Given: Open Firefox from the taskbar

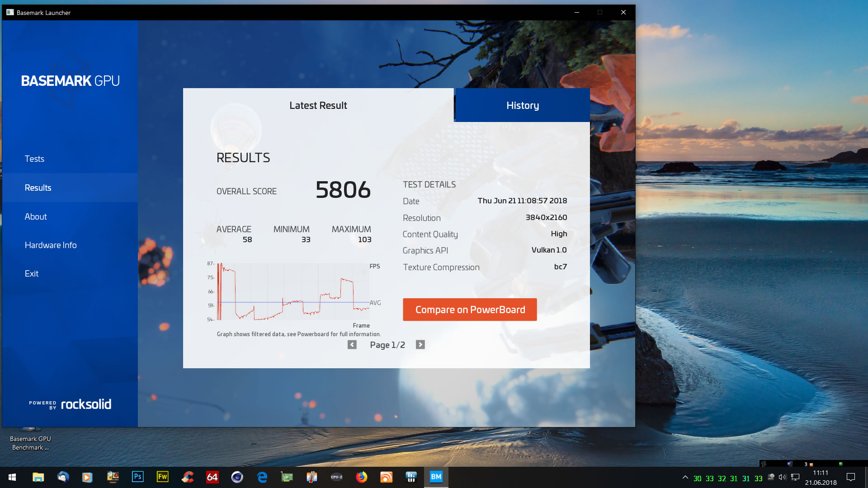Looking at the screenshot, I should point(361,477).
